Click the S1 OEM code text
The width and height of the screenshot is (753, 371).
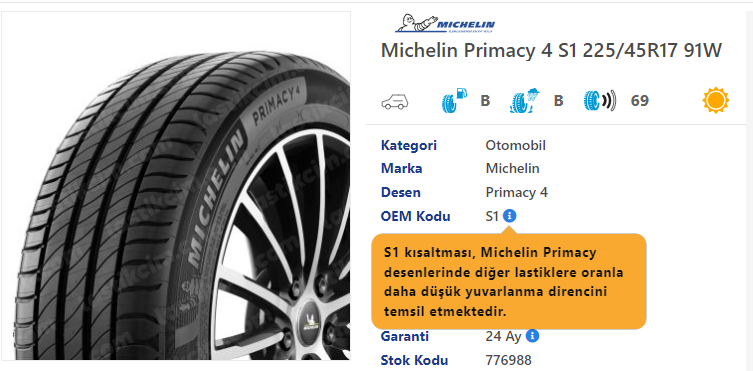[x=492, y=216]
